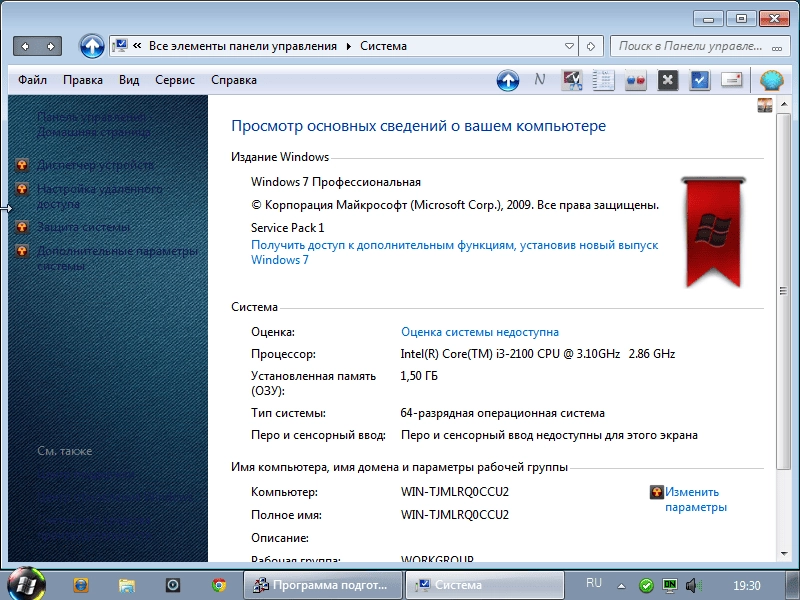Viewport: 800px width, 600px height.
Task: Click the 19:30 taskbar clock
Action: pyautogui.click(x=746, y=586)
